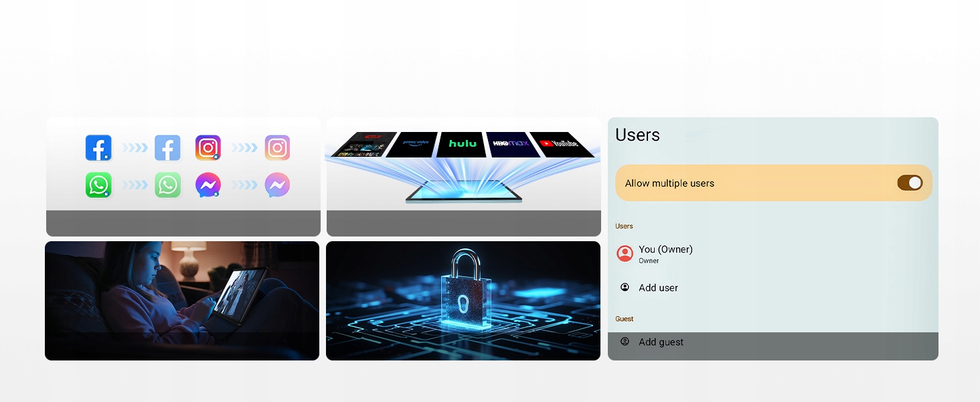Click the original Facebook icon with badge
980x402 pixels.
[98, 148]
